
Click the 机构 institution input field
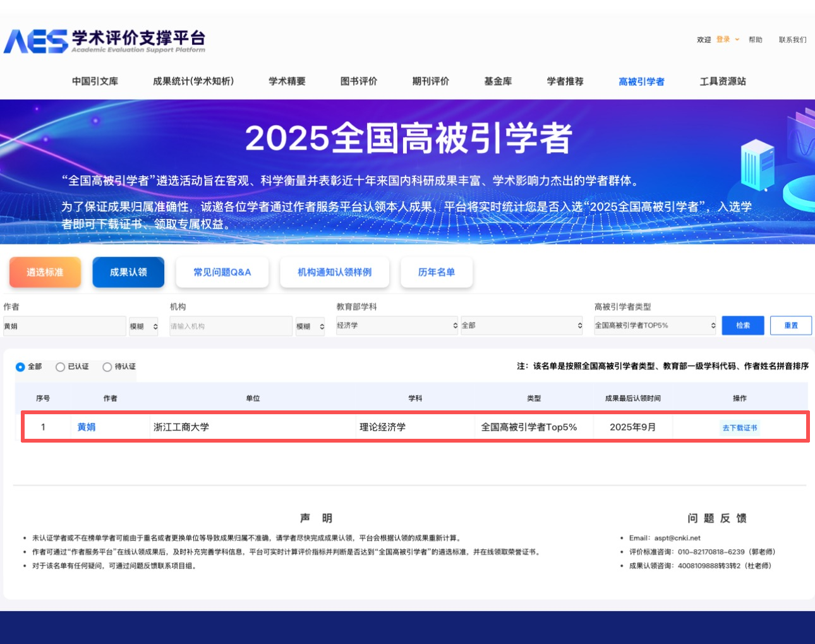231,326
